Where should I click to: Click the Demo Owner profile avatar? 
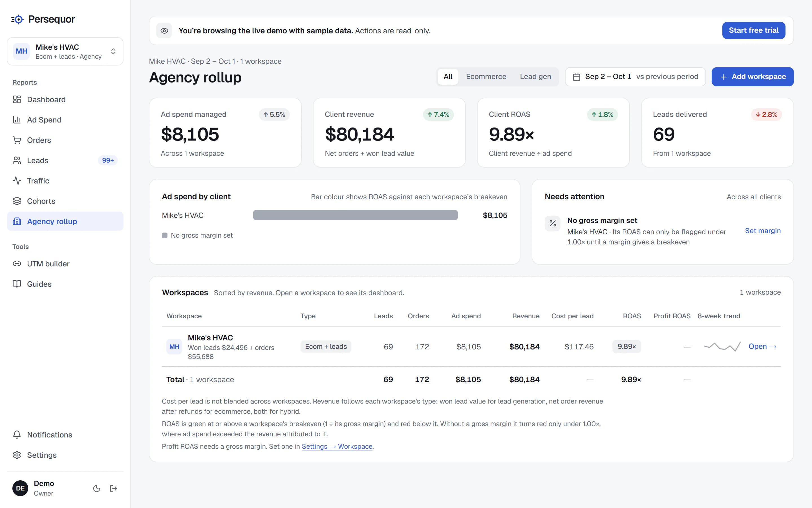[20, 489]
